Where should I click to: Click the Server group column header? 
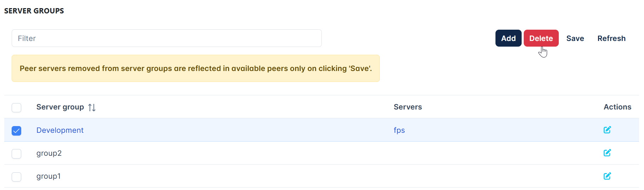pos(60,107)
